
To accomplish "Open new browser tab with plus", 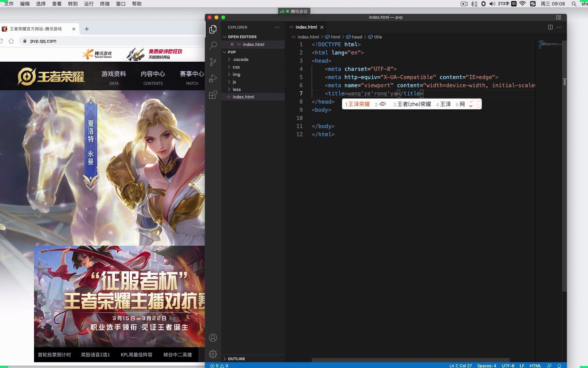I will (87, 29).
